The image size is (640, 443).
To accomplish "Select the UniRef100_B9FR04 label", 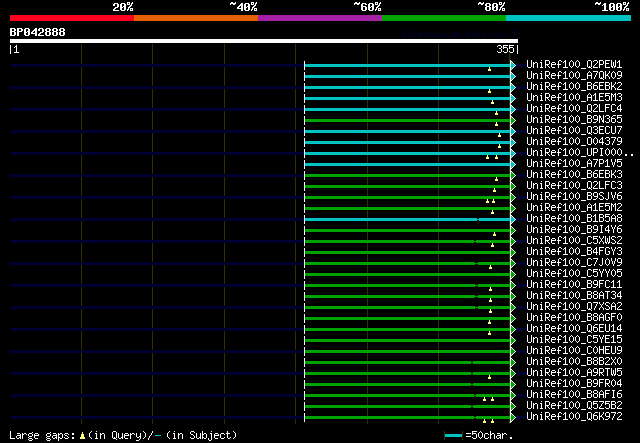I will point(574,384).
